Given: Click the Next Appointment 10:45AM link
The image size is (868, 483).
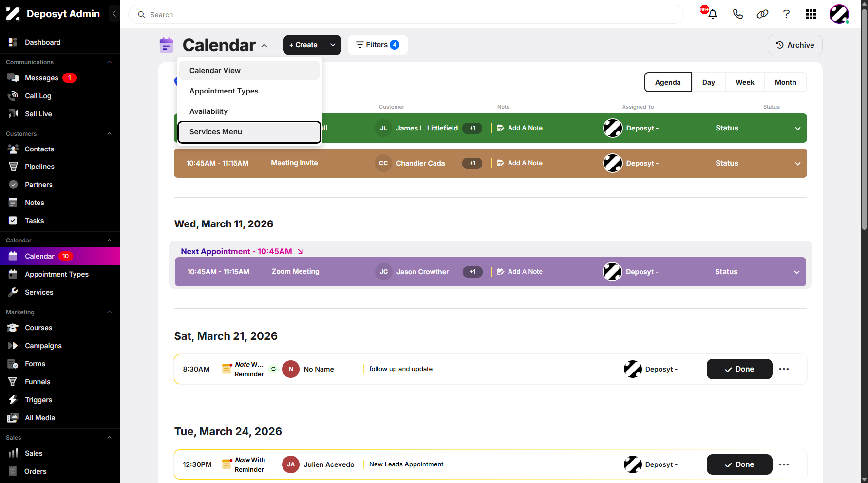Looking at the screenshot, I should [242, 251].
